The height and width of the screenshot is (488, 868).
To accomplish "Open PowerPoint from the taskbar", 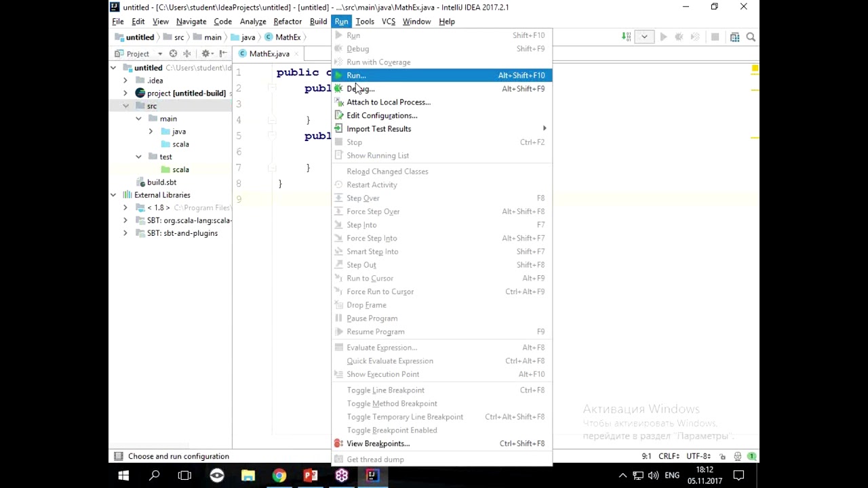I will click(x=311, y=475).
